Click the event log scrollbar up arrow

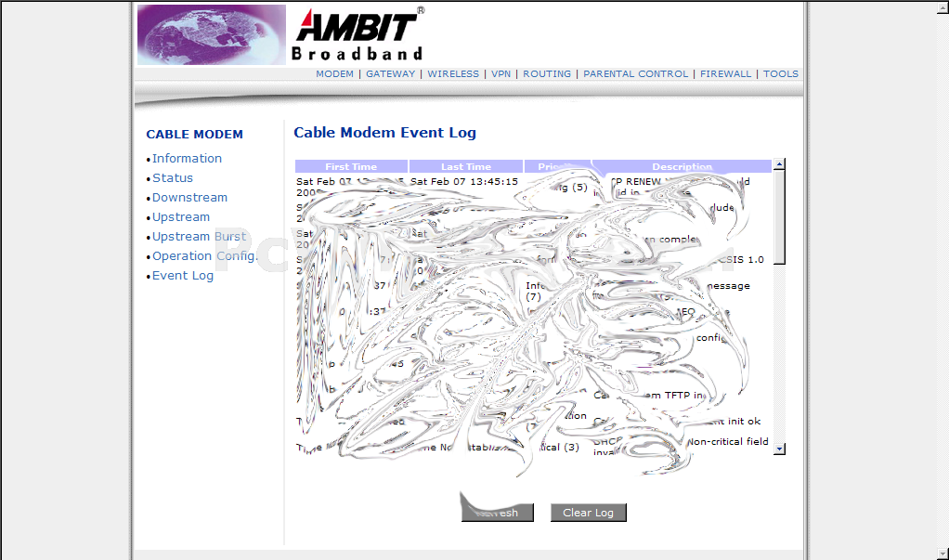[779, 165]
